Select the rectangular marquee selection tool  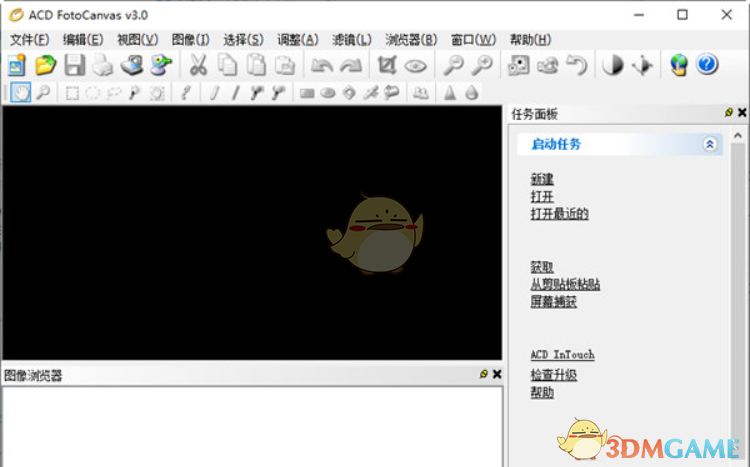(72, 93)
